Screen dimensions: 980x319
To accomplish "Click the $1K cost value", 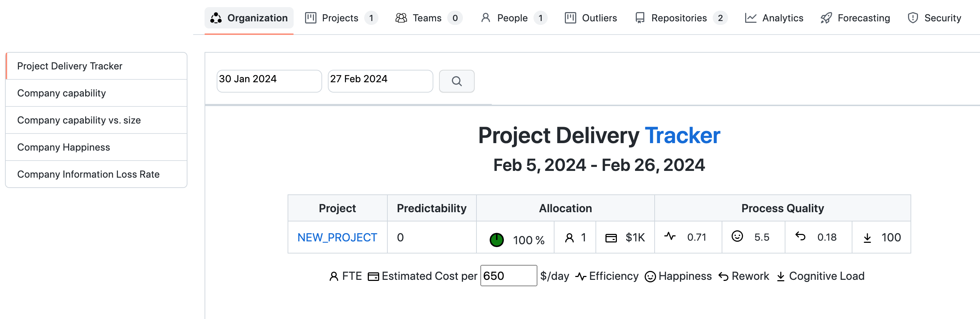I will point(635,237).
